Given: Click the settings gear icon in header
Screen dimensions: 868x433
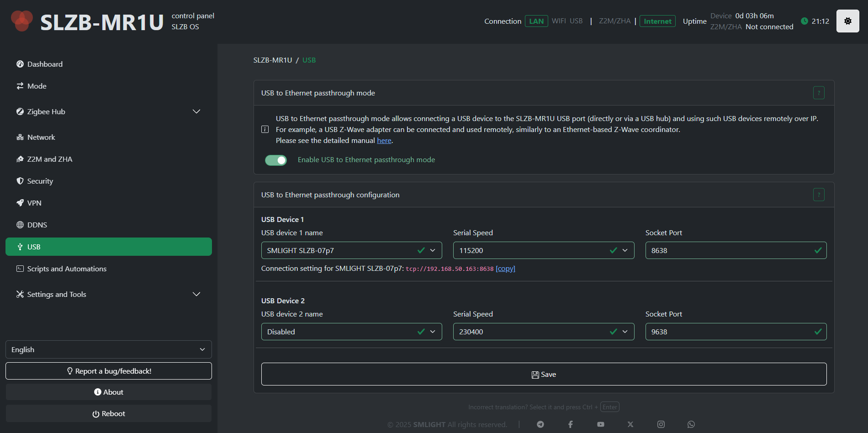Looking at the screenshot, I should click(x=847, y=21).
